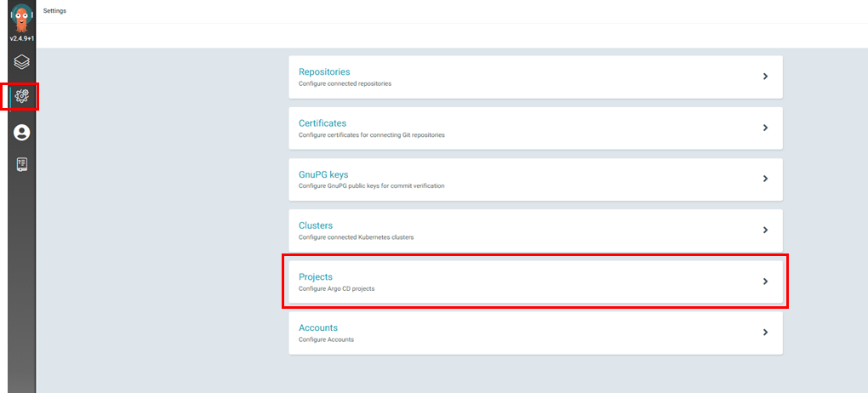The height and width of the screenshot is (393, 868).
Task: Click the Argo CD octopus logo
Action: (21, 18)
